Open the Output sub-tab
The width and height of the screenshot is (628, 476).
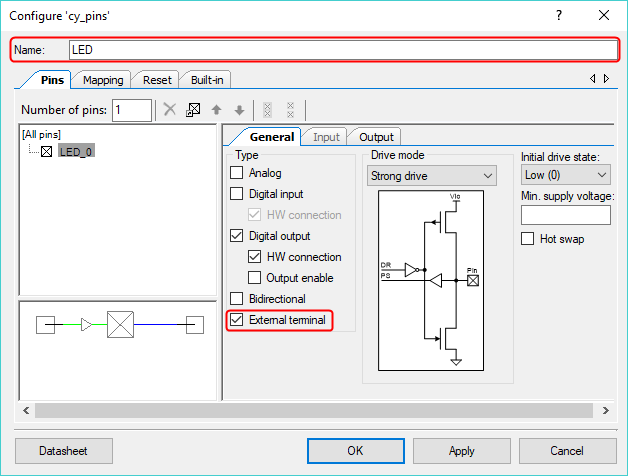click(x=376, y=137)
